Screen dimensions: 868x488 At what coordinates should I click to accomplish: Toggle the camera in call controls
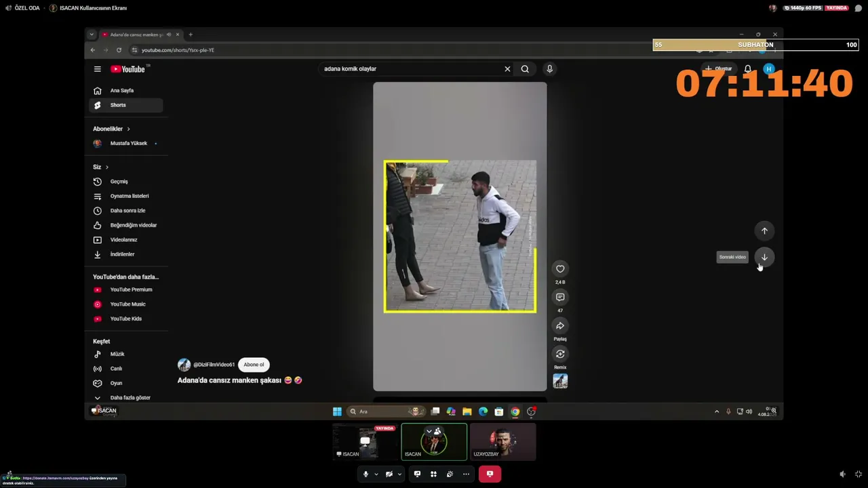[389, 474]
